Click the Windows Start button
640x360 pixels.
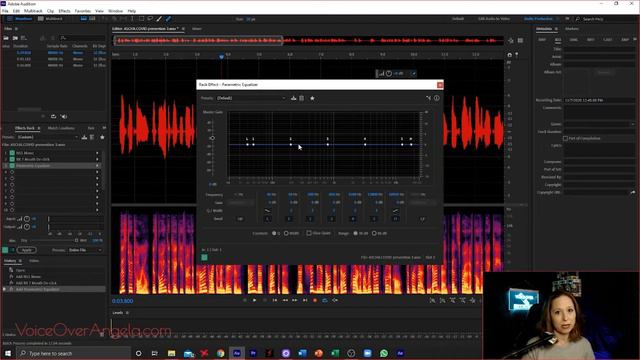[x=8, y=353]
